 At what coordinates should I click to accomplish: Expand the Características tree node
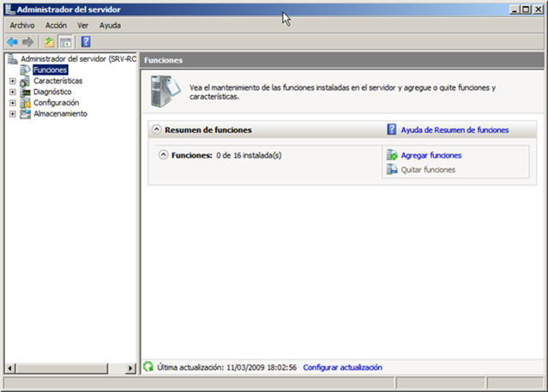[12, 81]
